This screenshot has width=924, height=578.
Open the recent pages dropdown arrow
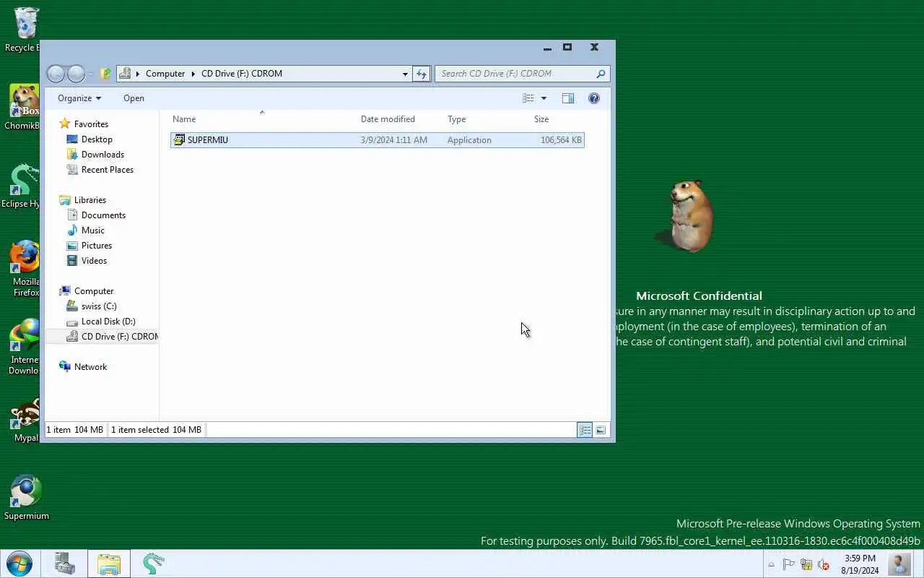[91, 74]
